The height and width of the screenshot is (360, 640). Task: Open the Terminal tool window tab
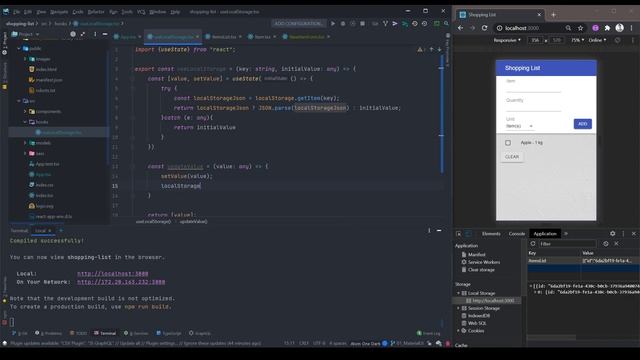point(105,333)
